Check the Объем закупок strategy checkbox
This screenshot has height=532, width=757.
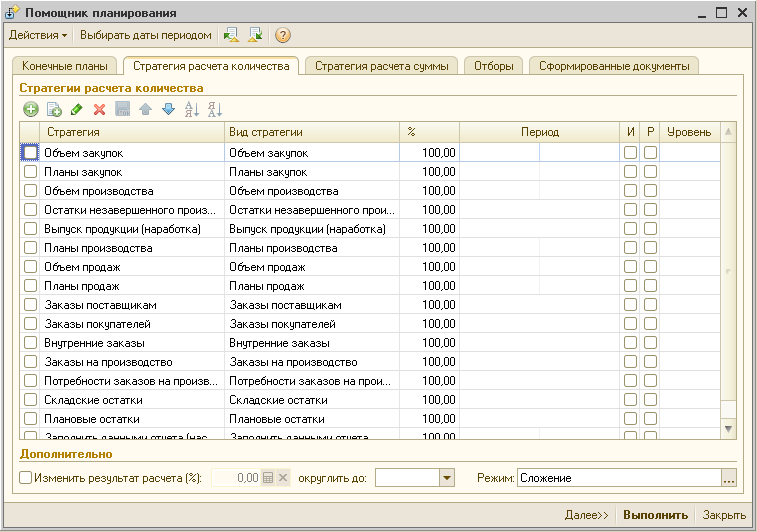pyautogui.click(x=30, y=153)
